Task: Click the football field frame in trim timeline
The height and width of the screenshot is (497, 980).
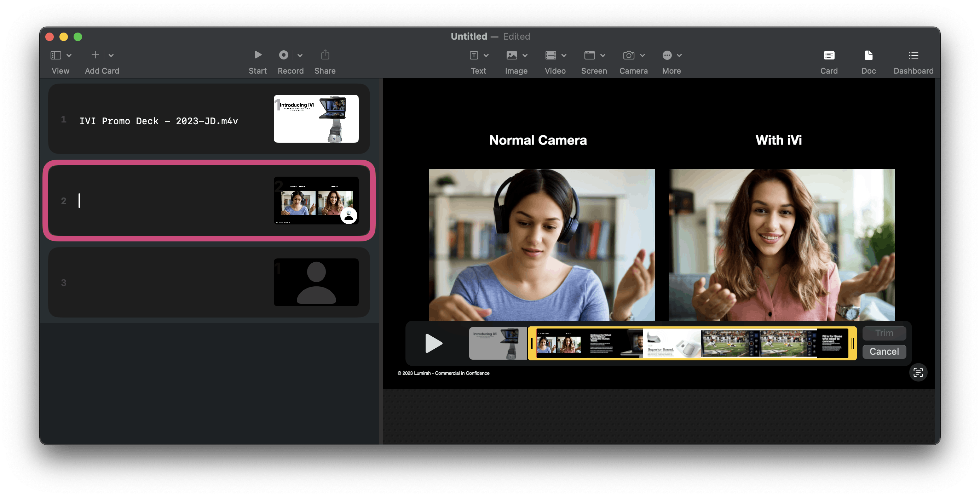Action: 758,343
